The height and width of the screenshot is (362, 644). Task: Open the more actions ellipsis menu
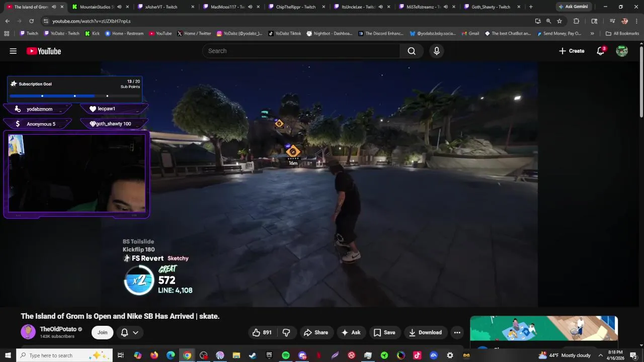coord(457,332)
